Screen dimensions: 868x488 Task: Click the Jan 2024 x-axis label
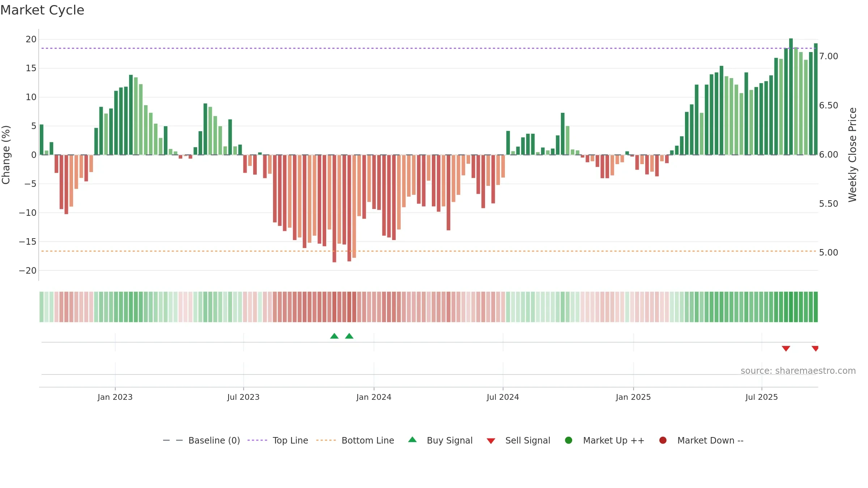[x=374, y=397]
